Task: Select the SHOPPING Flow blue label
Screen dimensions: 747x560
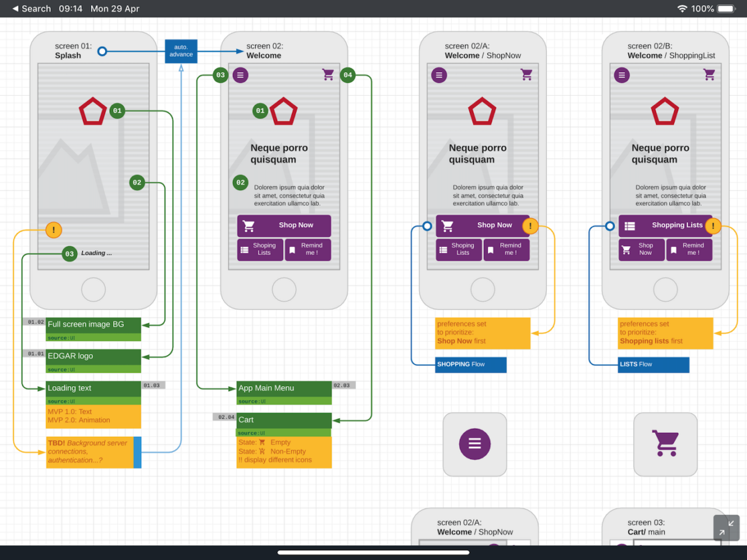Action: click(x=471, y=365)
